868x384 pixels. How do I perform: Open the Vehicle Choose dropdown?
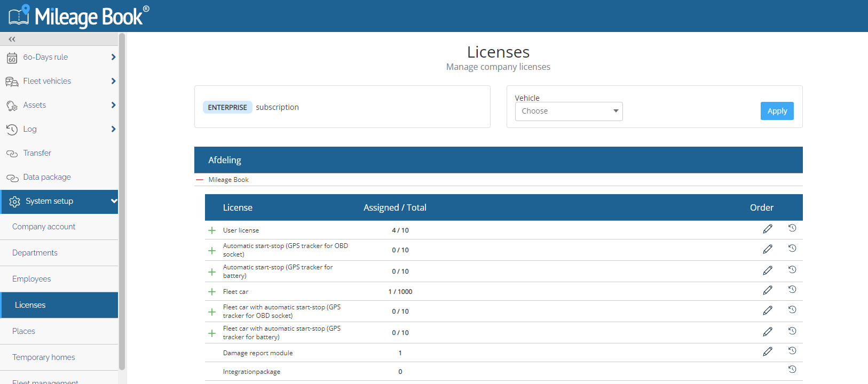[x=569, y=111]
